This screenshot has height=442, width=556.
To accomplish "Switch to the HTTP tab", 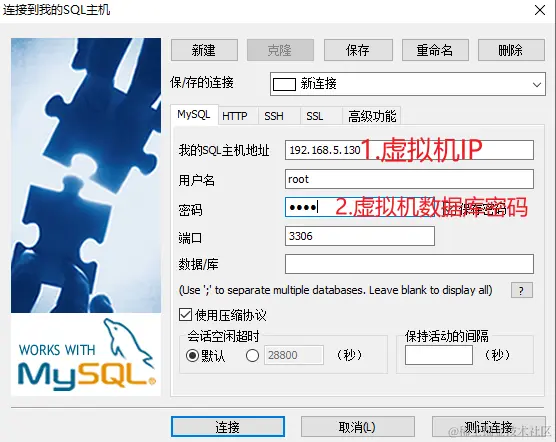I will [x=235, y=116].
